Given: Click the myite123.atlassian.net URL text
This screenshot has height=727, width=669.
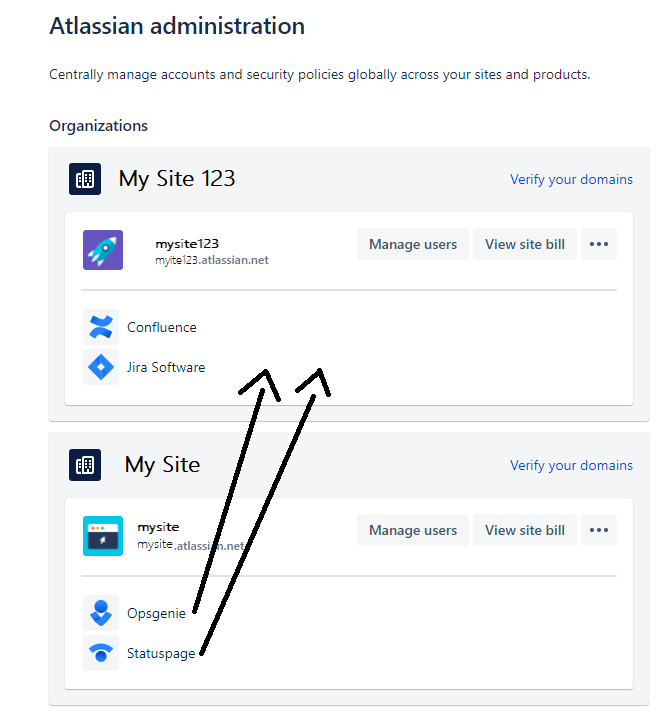Looking at the screenshot, I should [x=212, y=260].
